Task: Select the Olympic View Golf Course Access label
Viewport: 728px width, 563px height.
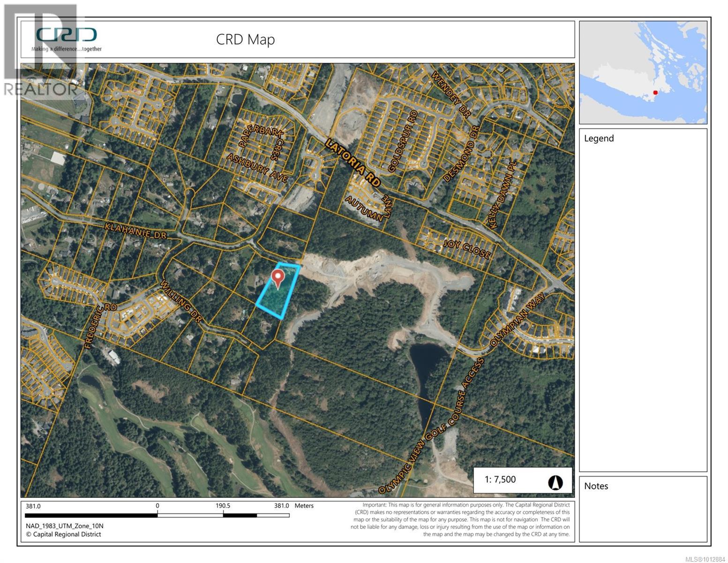Action: click(431, 426)
